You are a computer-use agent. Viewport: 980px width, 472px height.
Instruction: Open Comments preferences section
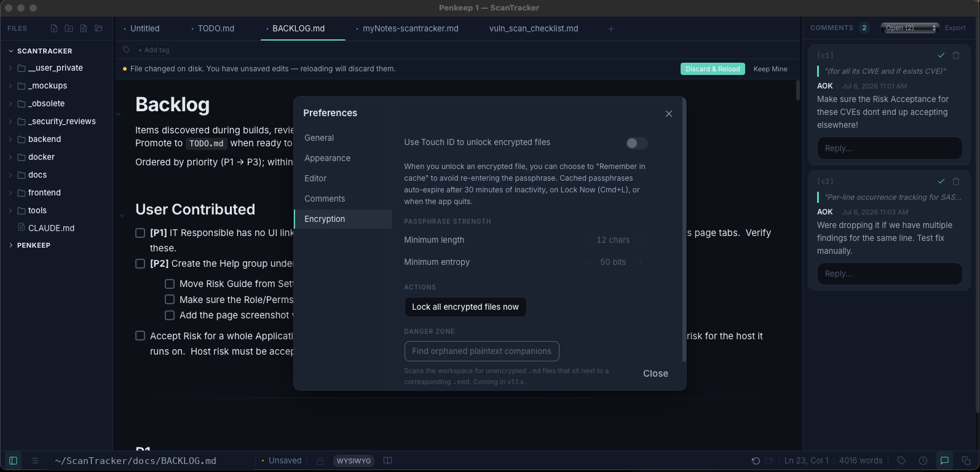342,199
